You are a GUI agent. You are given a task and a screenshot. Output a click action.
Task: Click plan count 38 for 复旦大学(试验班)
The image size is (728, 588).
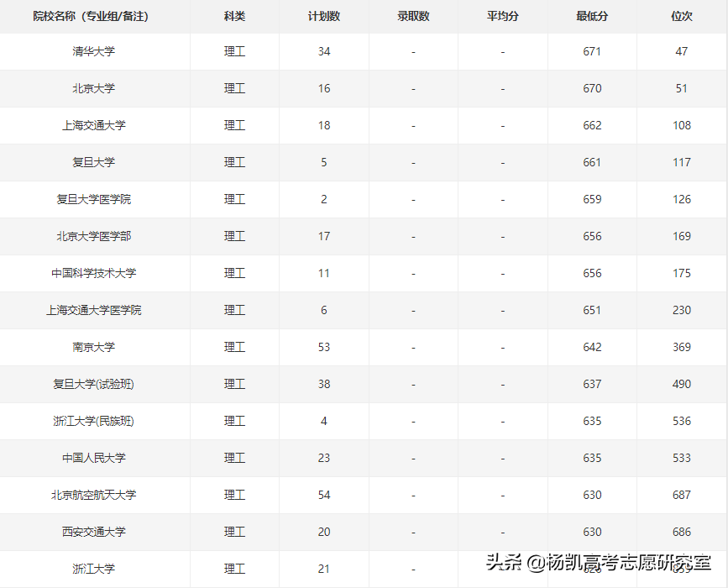[324, 384]
